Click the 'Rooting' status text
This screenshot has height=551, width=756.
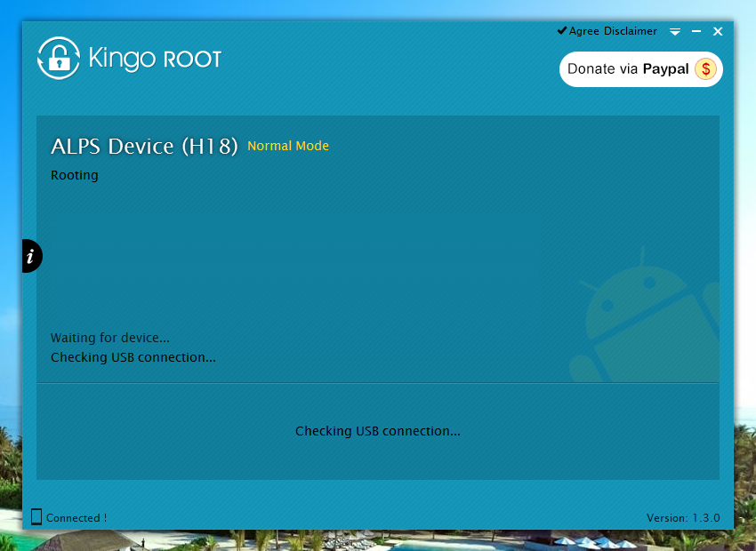coord(74,175)
